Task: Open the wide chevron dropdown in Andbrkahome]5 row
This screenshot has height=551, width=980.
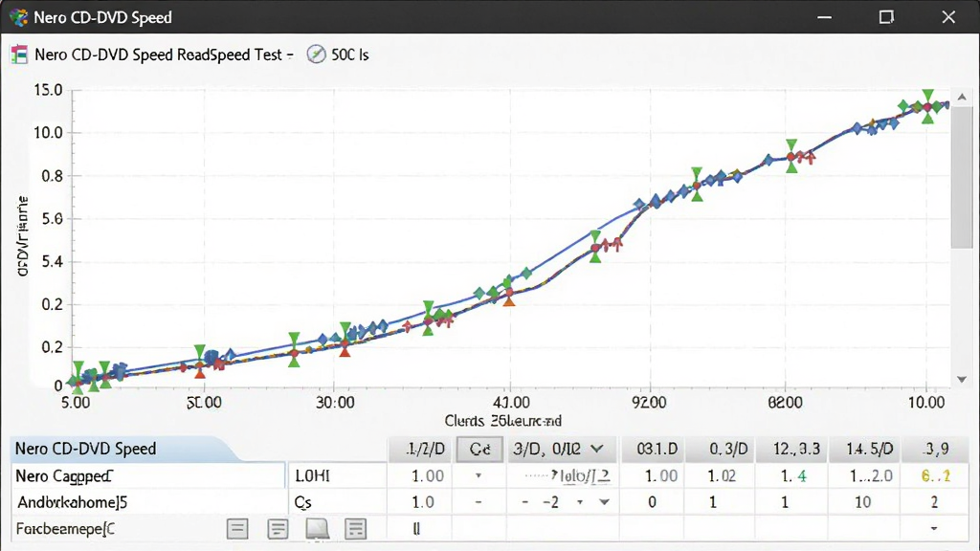Action: pos(605,502)
